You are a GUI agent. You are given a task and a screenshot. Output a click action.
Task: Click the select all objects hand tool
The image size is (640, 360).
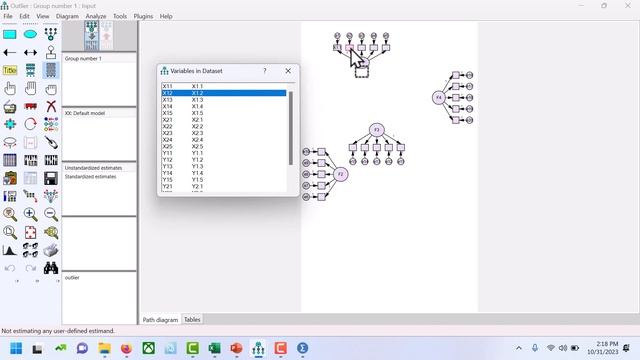click(x=30, y=89)
